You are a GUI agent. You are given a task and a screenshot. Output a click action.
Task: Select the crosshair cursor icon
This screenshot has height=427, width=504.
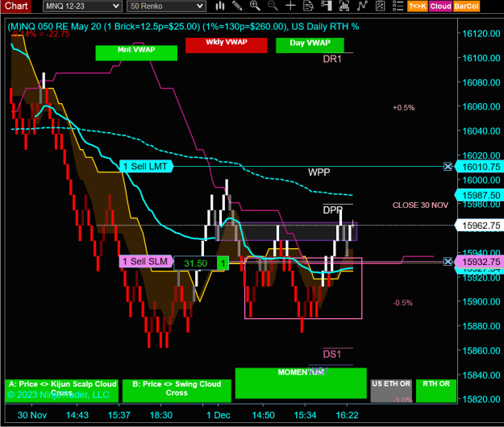[290, 6]
